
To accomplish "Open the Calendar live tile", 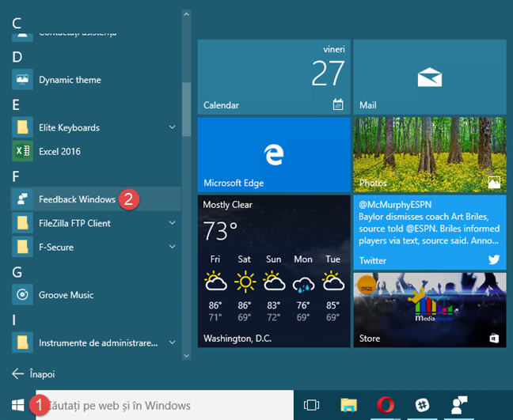I will click(x=274, y=78).
